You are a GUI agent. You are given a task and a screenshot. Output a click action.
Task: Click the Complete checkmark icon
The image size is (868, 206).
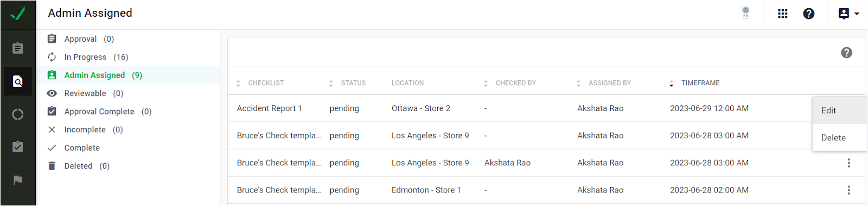point(52,147)
